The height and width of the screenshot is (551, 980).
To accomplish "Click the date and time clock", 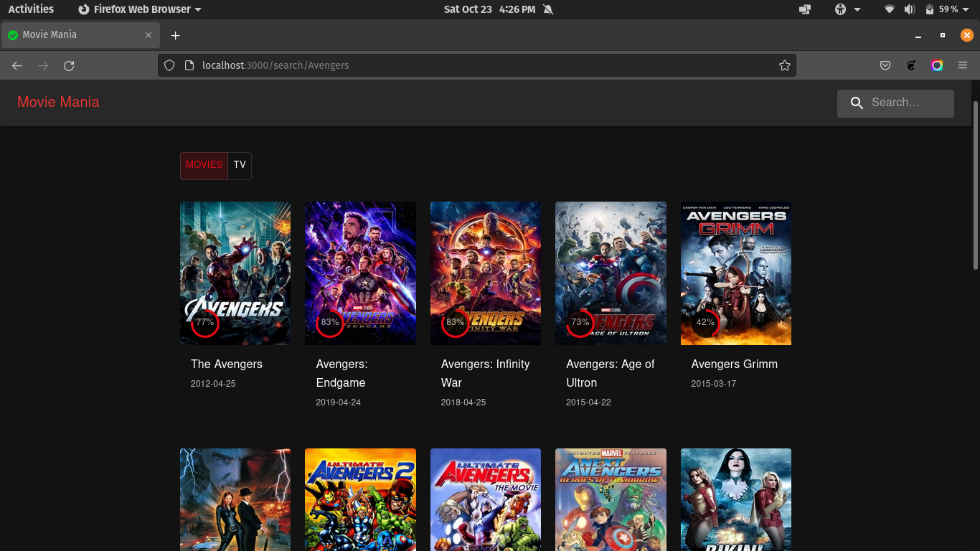I will pyautogui.click(x=489, y=9).
